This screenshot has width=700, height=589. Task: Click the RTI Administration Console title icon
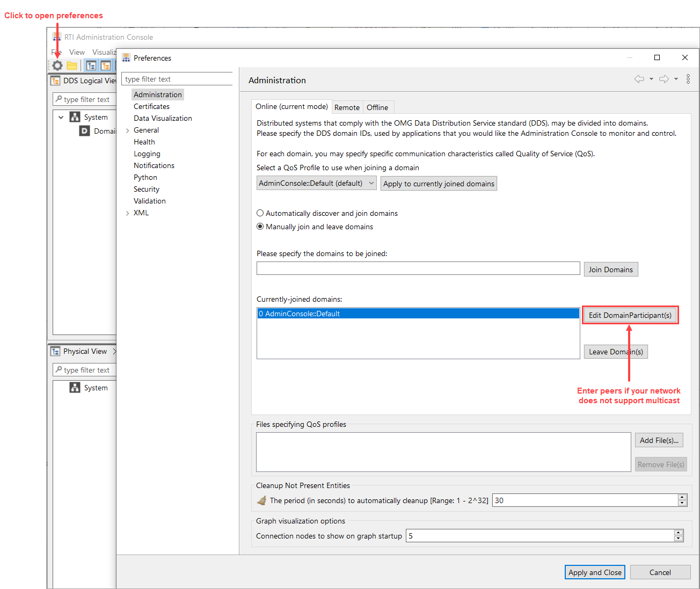tap(56, 37)
